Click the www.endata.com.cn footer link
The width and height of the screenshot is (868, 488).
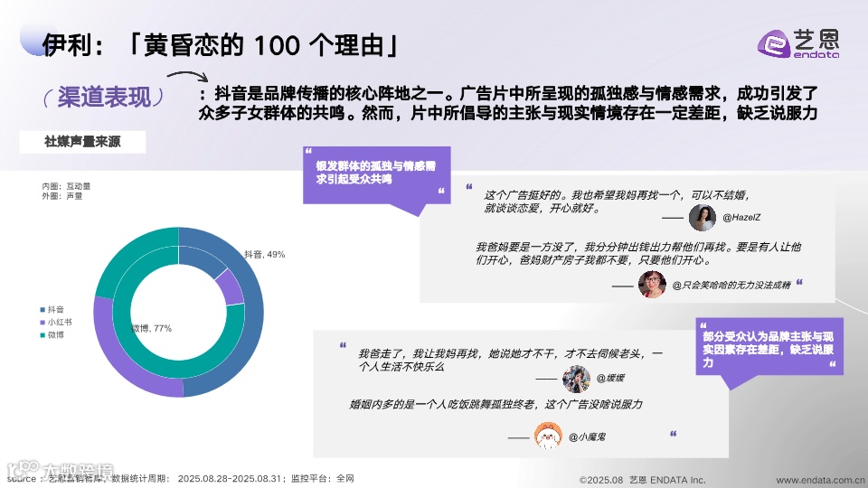click(x=821, y=480)
